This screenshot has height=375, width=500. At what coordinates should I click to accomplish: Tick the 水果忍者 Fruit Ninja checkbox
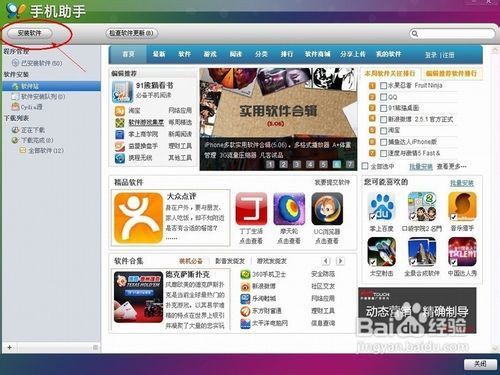(383, 86)
